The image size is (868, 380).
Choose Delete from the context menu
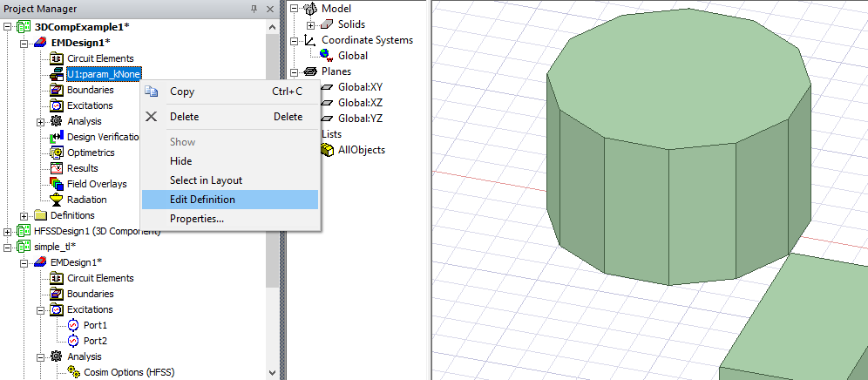click(x=230, y=116)
